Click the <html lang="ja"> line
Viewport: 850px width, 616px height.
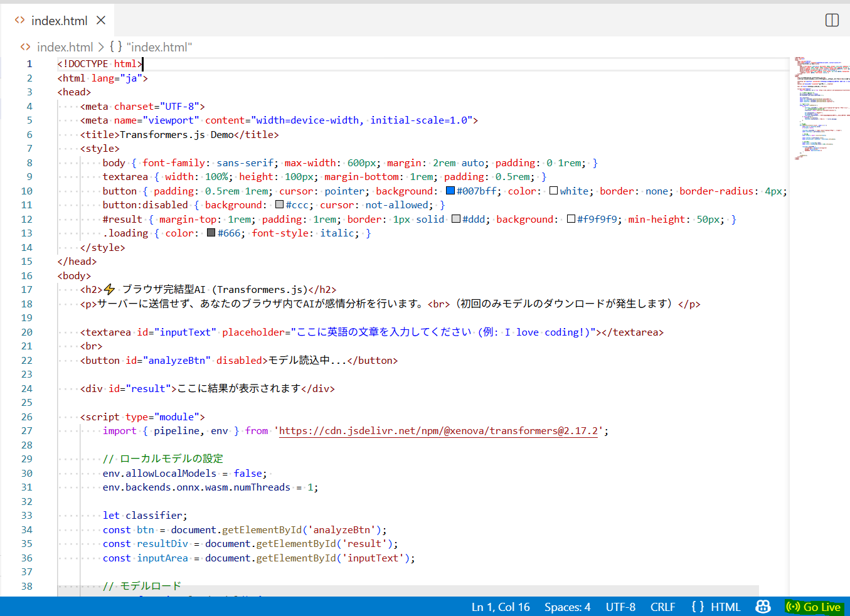(103, 78)
